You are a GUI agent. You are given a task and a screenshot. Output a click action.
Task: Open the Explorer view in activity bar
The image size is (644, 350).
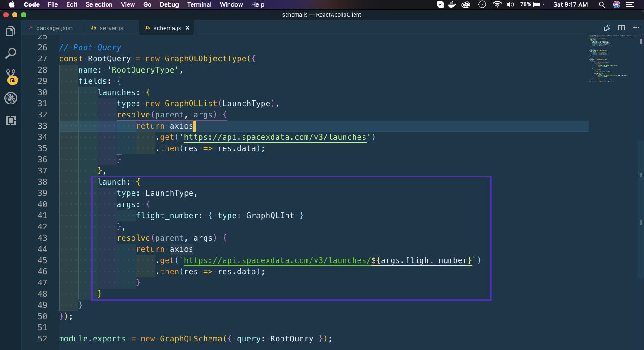[10, 31]
